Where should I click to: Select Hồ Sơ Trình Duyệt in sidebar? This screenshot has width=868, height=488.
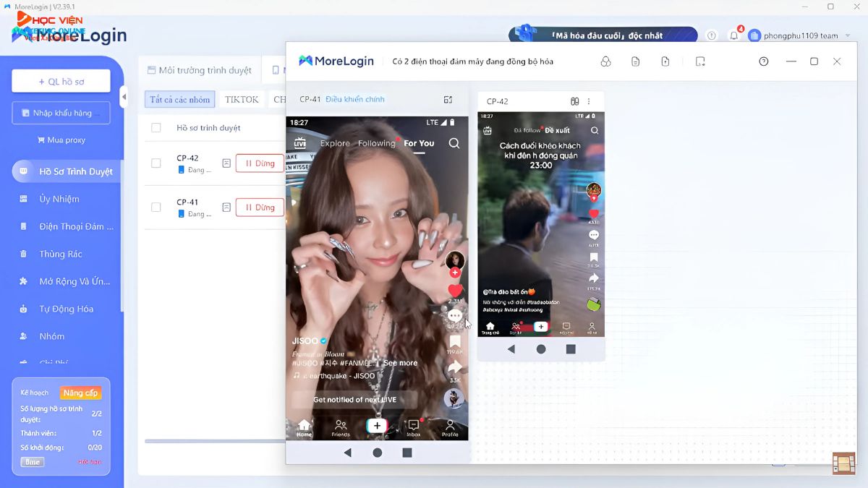tap(66, 171)
